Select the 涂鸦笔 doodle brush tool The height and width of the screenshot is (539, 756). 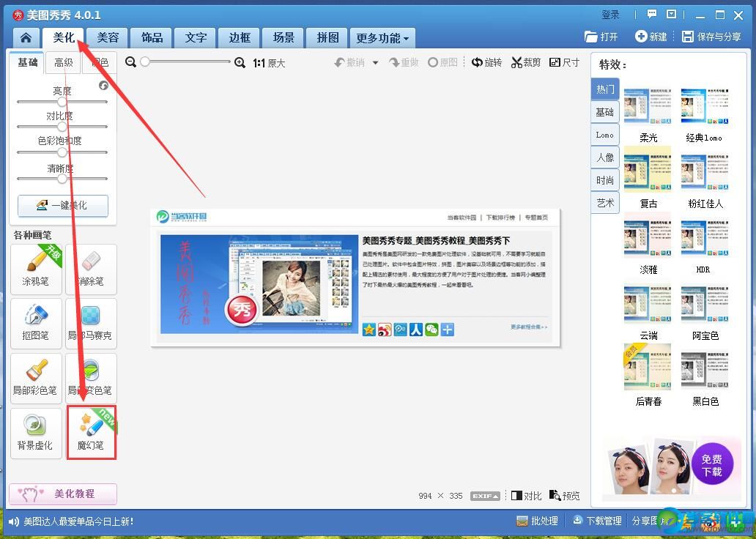[x=36, y=269]
